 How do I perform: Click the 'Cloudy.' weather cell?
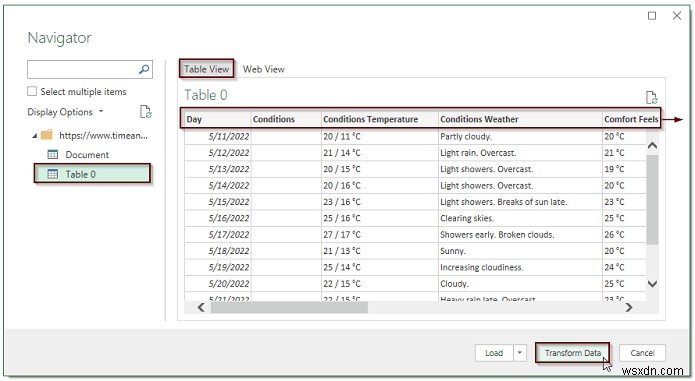[x=520, y=284]
